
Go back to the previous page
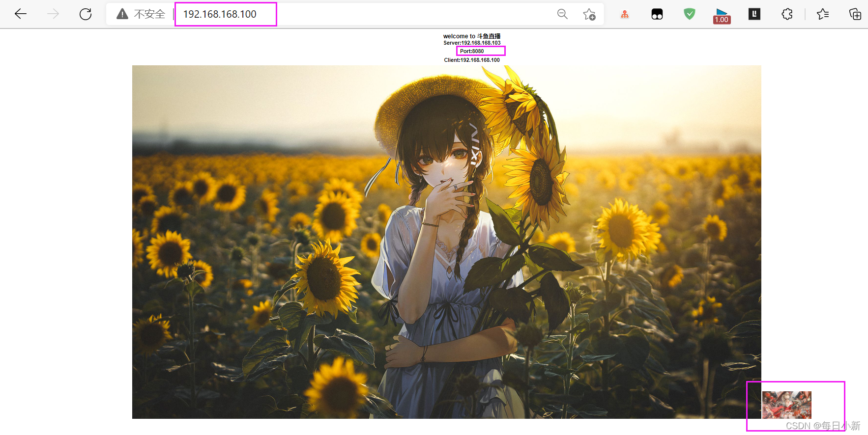click(21, 14)
